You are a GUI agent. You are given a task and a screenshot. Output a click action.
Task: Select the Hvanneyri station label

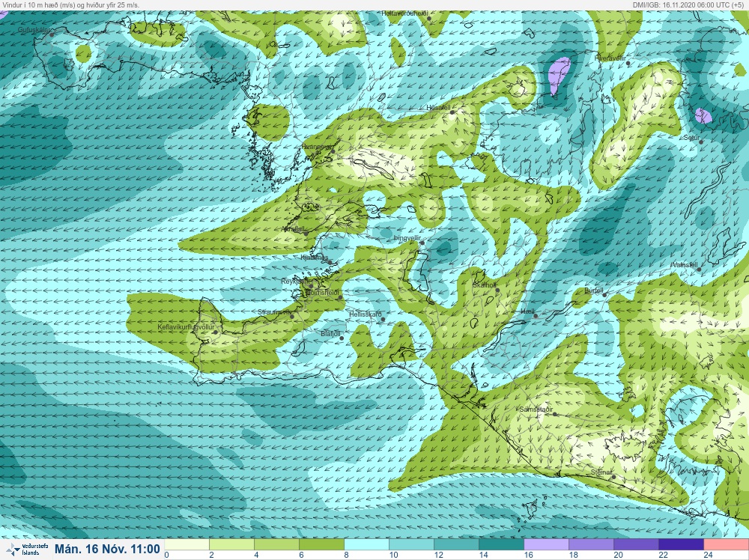point(317,147)
